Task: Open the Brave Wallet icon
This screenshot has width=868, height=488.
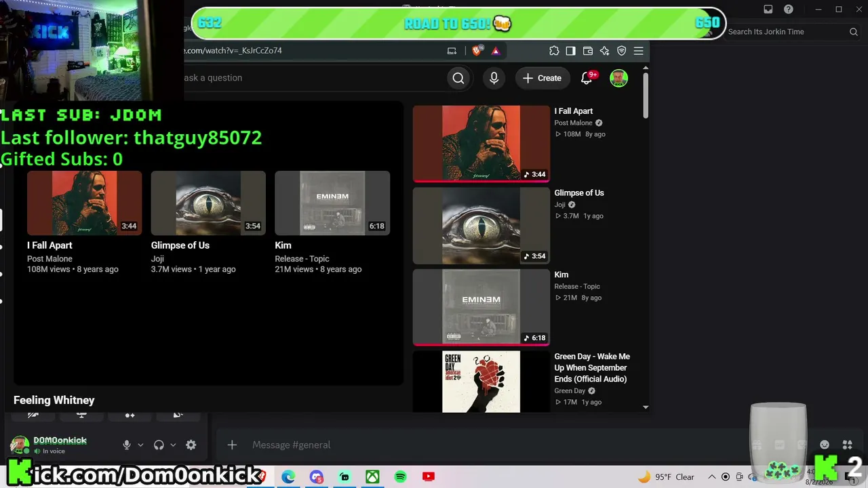Action: point(588,51)
